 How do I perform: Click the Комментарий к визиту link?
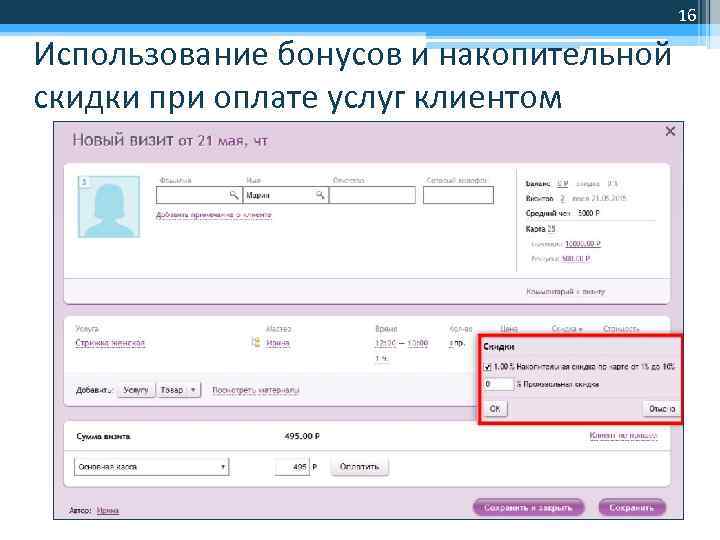566,292
